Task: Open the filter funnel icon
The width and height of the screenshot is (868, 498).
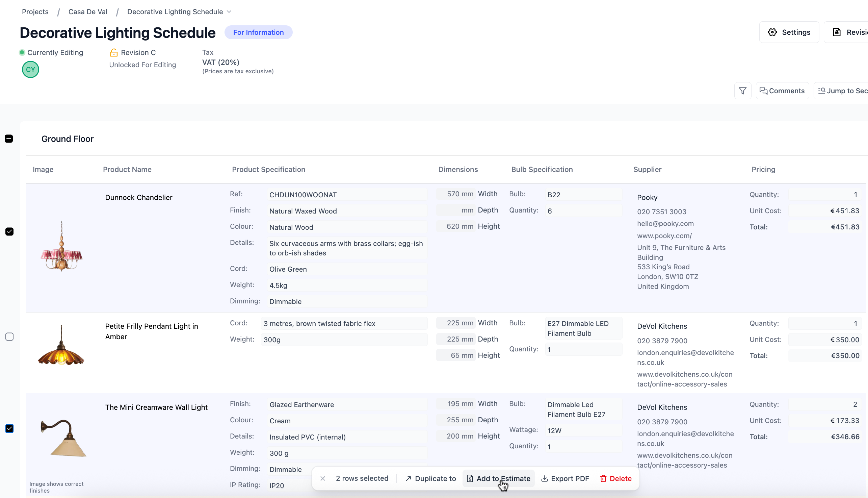Action: [742, 91]
